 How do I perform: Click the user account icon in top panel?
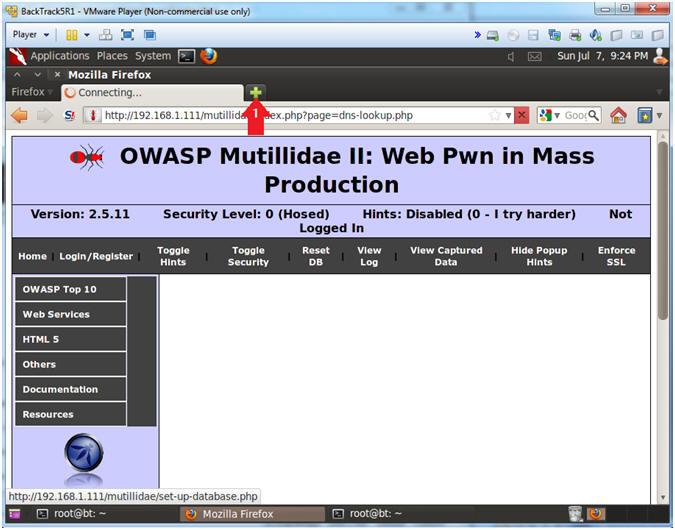click(660, 56)
